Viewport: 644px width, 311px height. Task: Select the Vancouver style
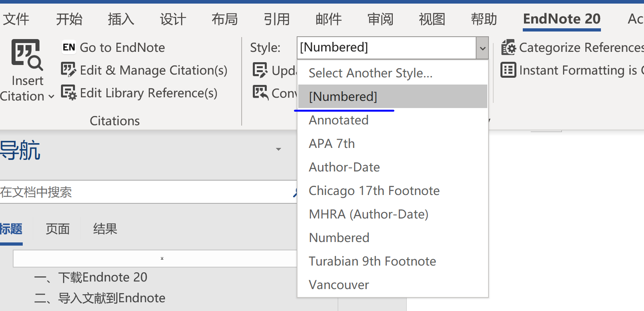pos(393,285)
